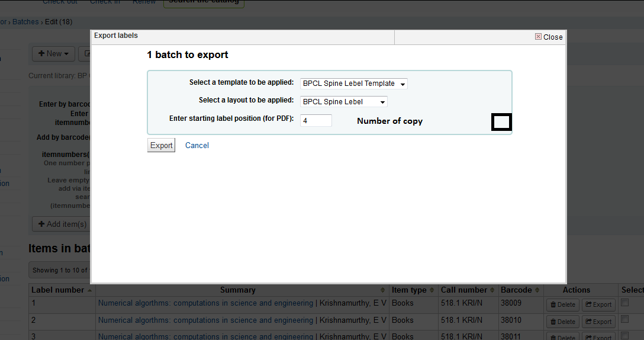
Task: Sort the table by Barcode column
Action: (x=520, y=290)
